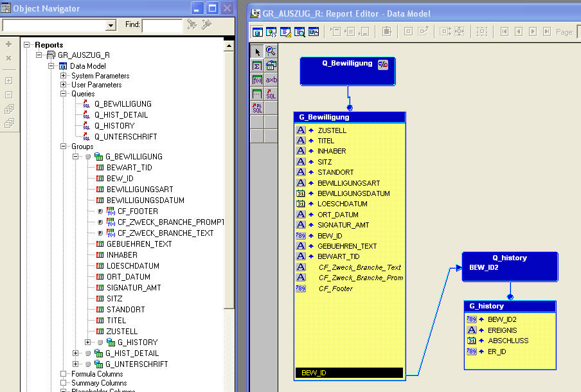Viewport: 581px width, 392px height.
Task: Click the G_Bewilligung group title bar
Action: pos(350,117)
